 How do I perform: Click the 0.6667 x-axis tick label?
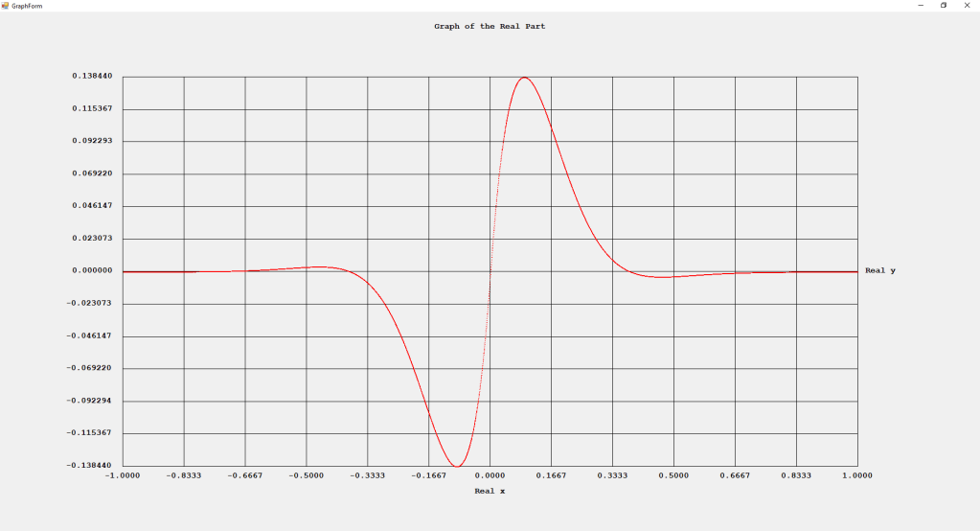pos(735,475)
